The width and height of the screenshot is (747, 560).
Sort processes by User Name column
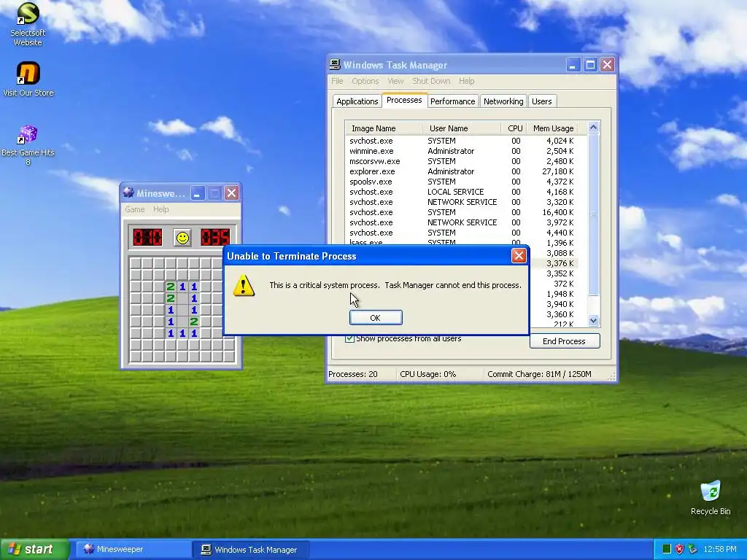coord(461,128)
